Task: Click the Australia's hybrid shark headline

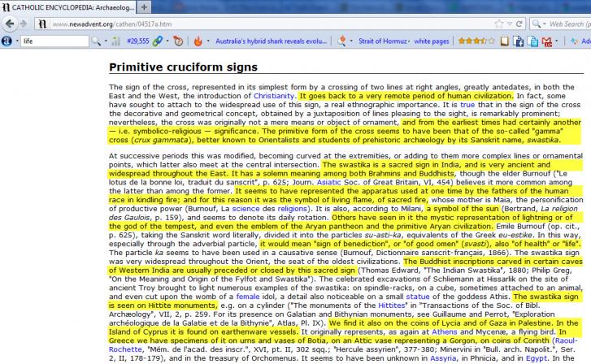Action: 271,40
